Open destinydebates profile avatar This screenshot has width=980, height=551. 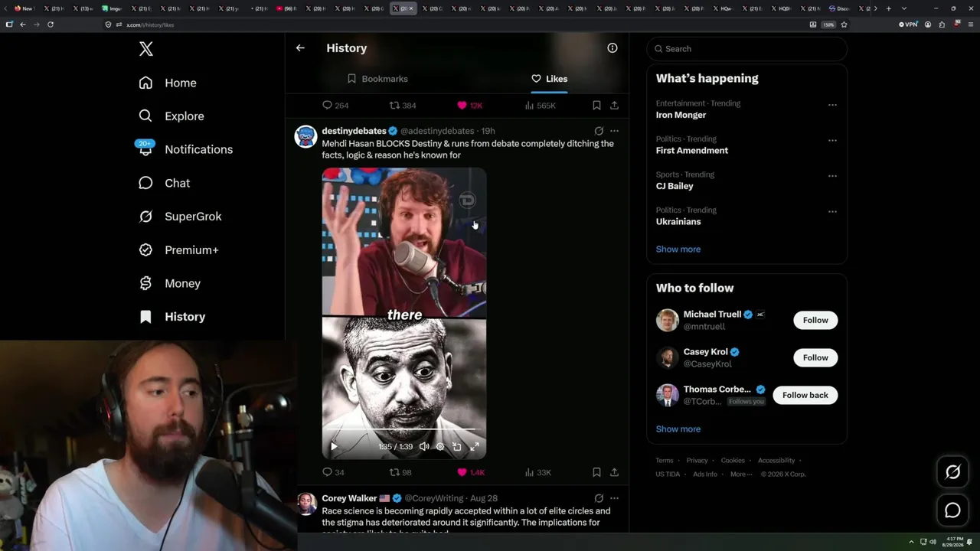(x=306, y=137)
